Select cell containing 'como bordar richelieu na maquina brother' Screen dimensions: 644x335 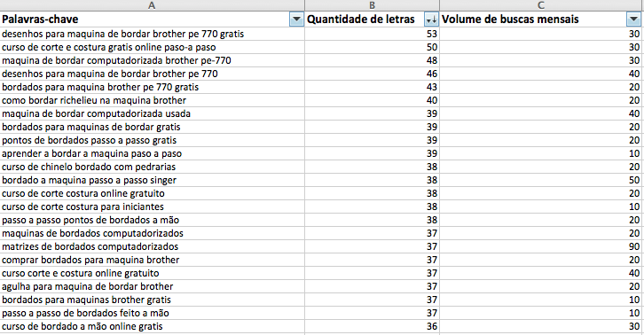coord(152,100)
